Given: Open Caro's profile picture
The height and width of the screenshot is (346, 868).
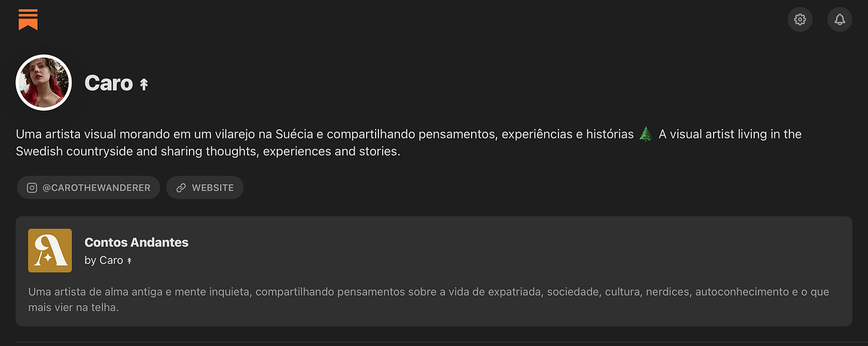Looking at the screenshot, I should (x=44, y=82).
